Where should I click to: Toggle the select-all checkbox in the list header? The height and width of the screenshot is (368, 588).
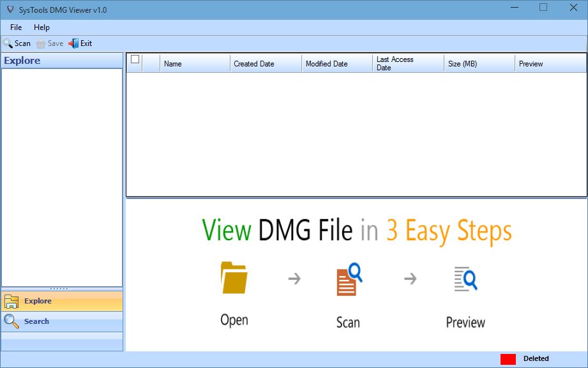(x=133, y=59)
